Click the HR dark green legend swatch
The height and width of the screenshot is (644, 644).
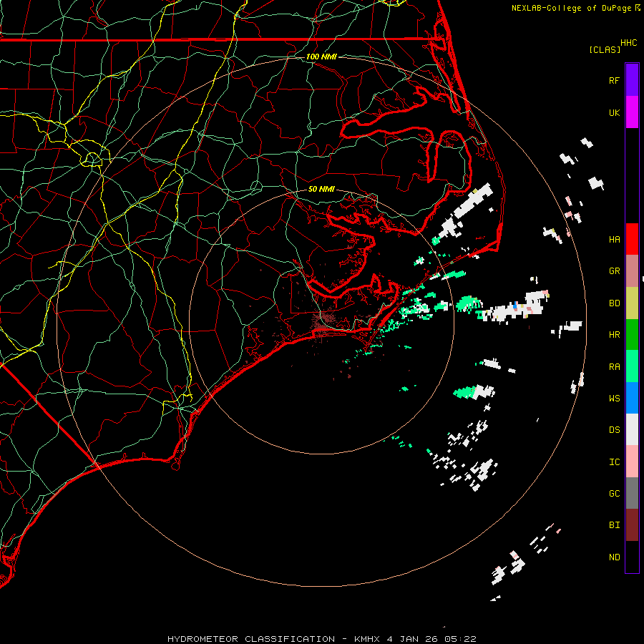tap(632, 334)
